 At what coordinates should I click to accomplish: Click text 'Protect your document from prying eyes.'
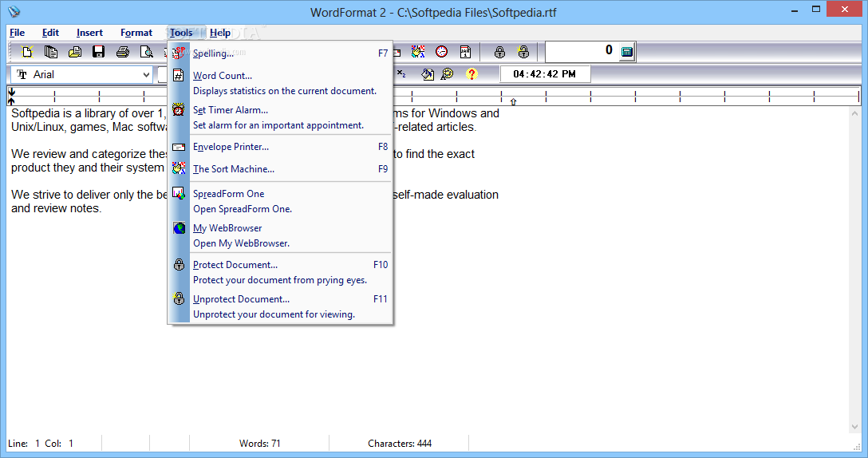point(280,280)
